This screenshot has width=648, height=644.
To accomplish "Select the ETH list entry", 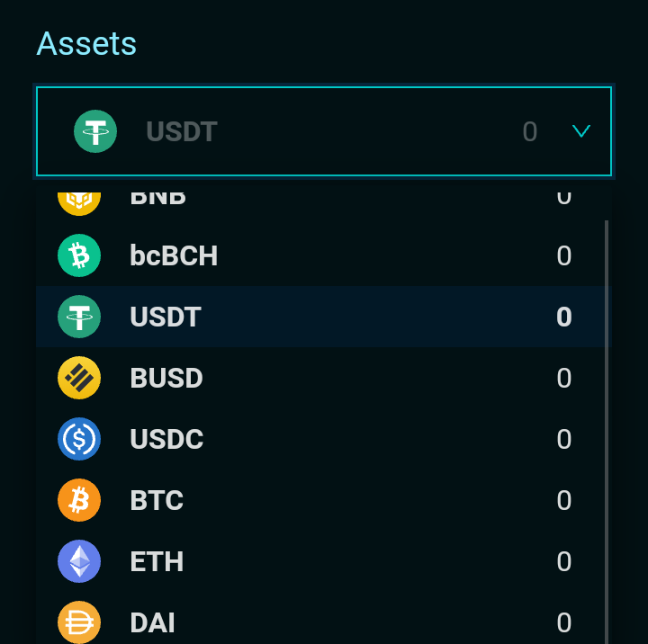I will pyautogui.click(x=324, y=561).
